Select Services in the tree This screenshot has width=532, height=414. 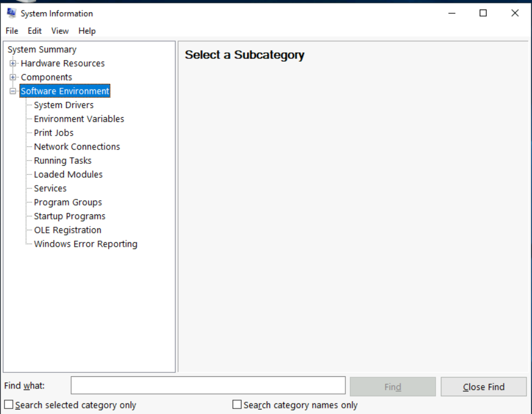[50, 188]
